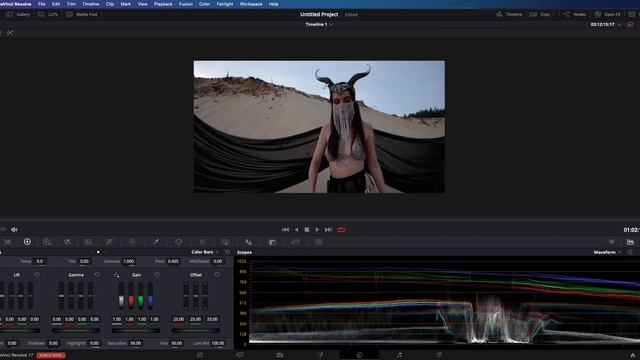
Task: Jump to last frame
Action: (x=328, y=230)
